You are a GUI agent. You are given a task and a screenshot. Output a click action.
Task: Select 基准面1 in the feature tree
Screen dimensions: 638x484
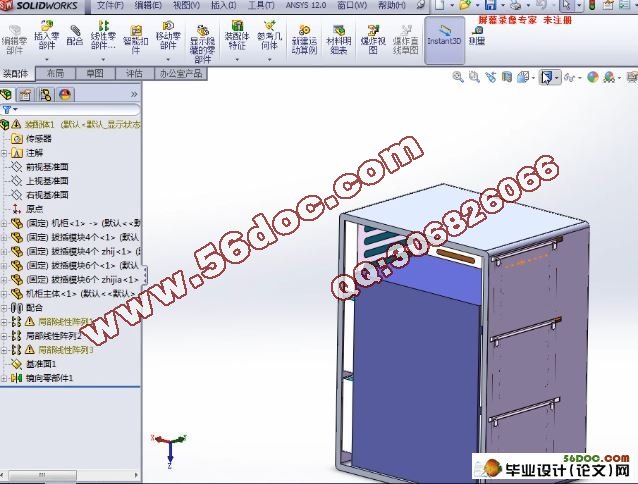point(41,364)
